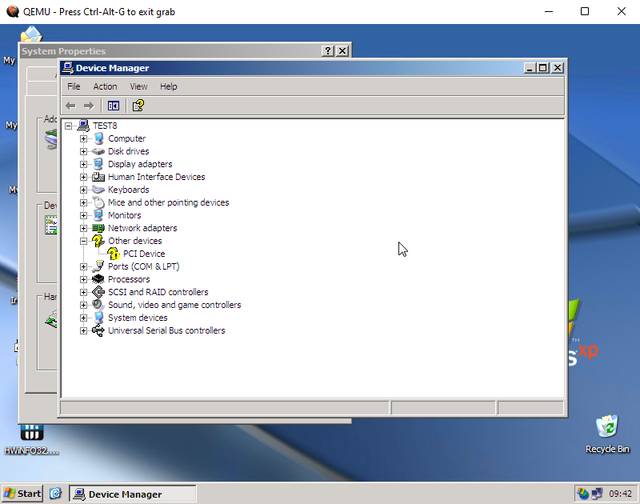
Task: Click the Mice and pointing devices icon
Action: [98, 202]
